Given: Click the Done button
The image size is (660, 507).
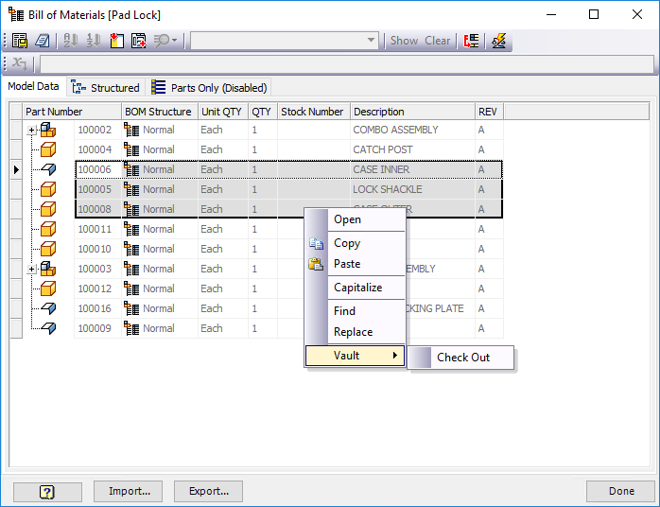Looking at the screenshot, I should point(620,491).
